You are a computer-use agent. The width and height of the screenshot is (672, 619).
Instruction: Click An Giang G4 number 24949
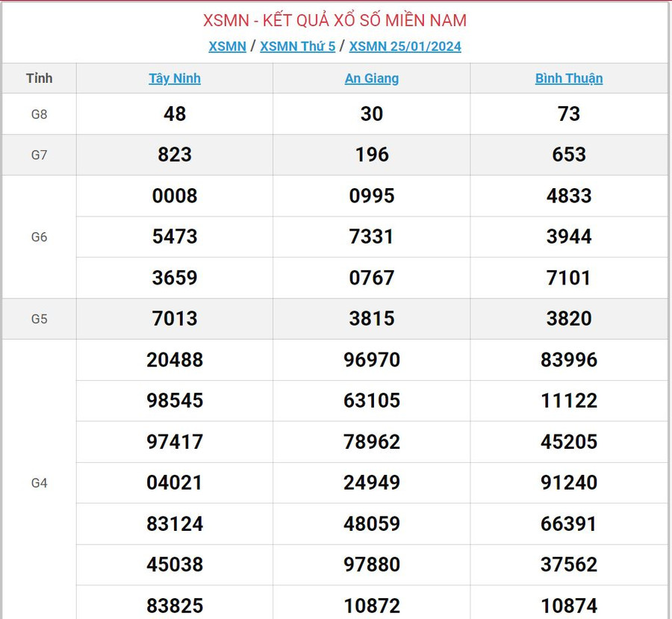(372, 483)
